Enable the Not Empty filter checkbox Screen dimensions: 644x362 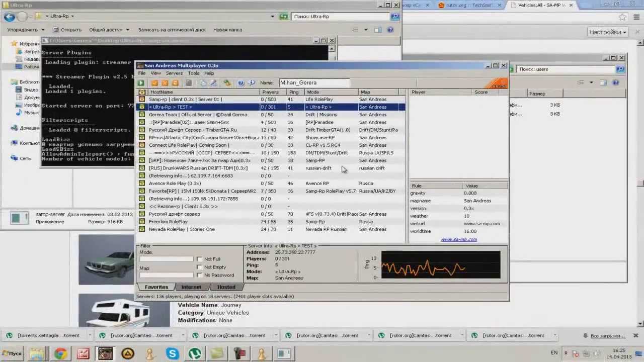pos(200,267)
